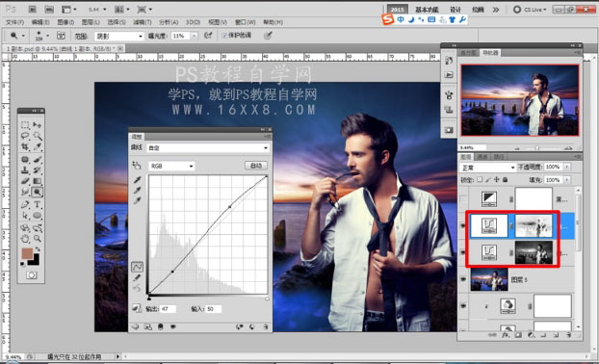Open the File menu
The width and height of the screenshot is (599, 364).
[14, 22]
